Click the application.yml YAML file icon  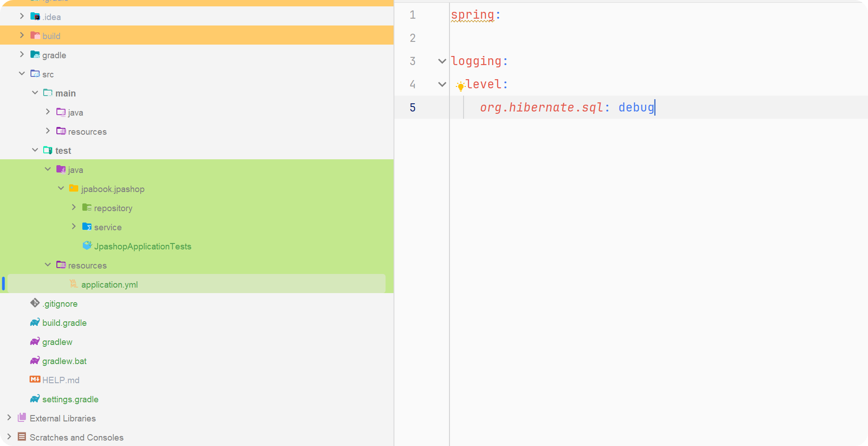[x=74, y=284]
